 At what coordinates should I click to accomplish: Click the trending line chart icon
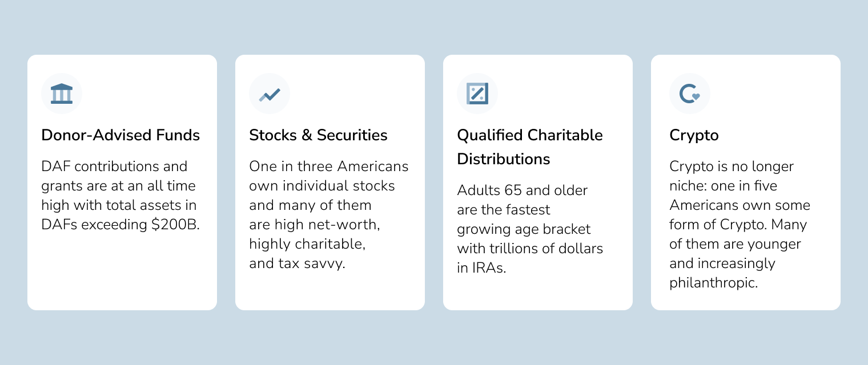point(270,94)
